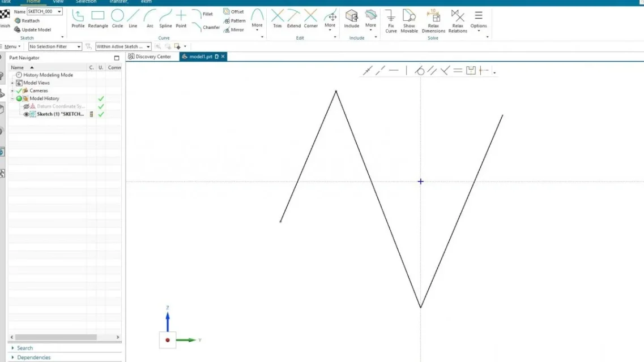Select the Mirror curve tool
644x362 pixels.
click(233, 29)
